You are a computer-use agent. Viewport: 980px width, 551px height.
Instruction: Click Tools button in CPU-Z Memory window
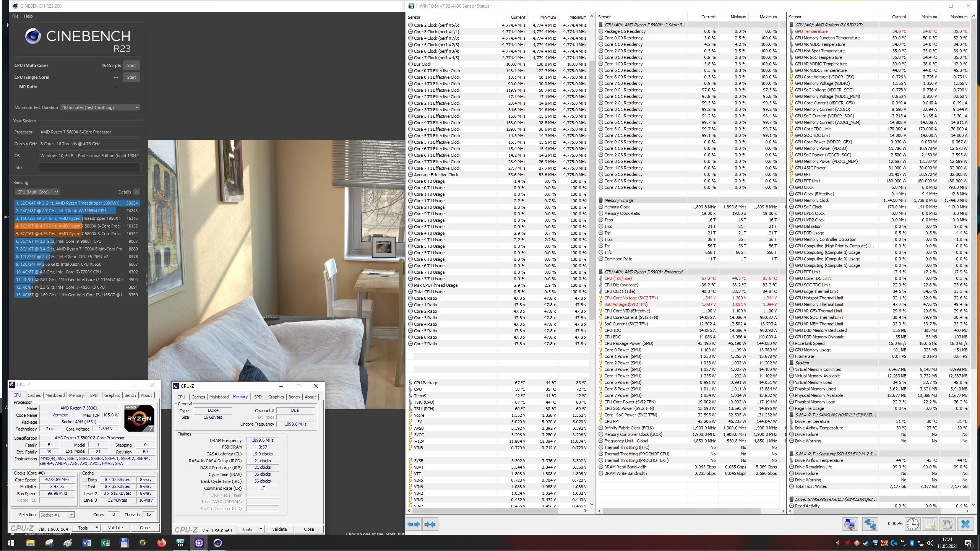point(247,529)
